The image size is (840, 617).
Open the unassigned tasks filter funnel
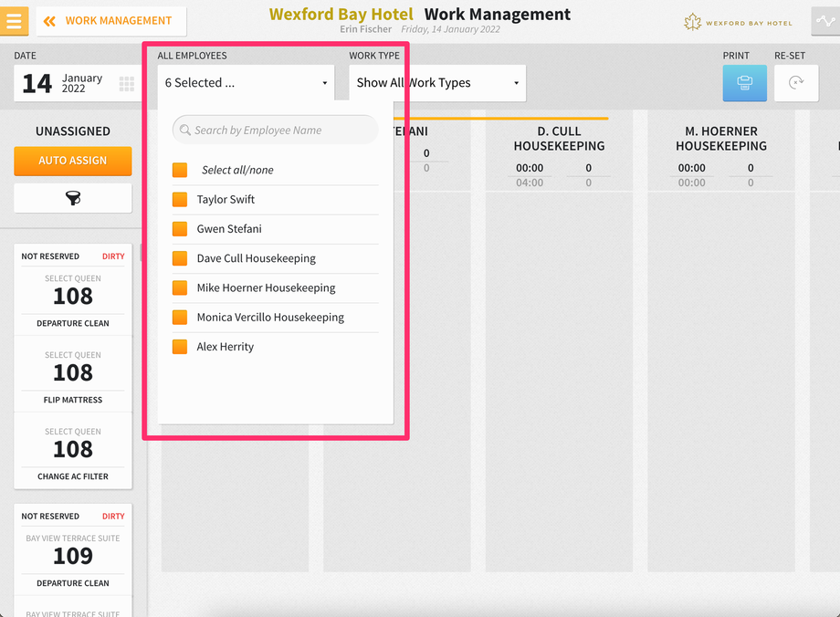[73, 198]
